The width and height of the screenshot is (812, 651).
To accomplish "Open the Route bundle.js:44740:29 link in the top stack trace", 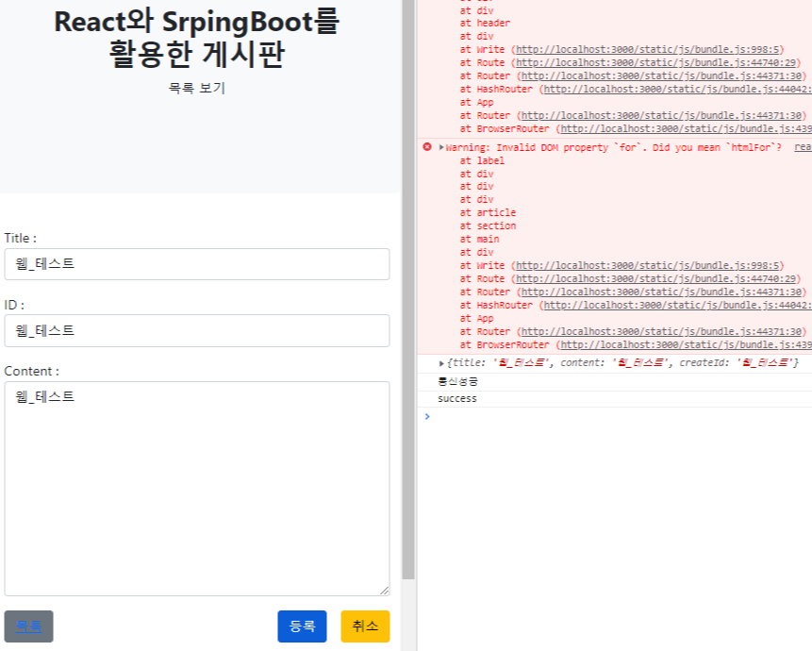I will click(x=655, y=62).
